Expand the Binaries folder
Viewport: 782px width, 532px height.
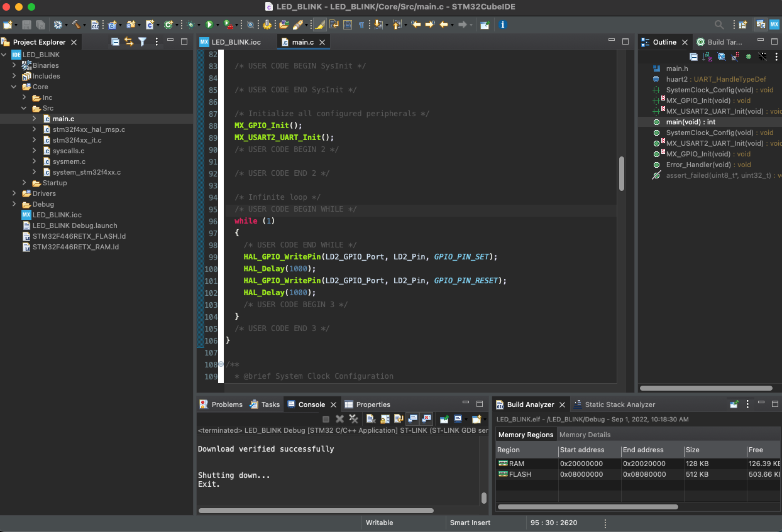click(14, 65)
